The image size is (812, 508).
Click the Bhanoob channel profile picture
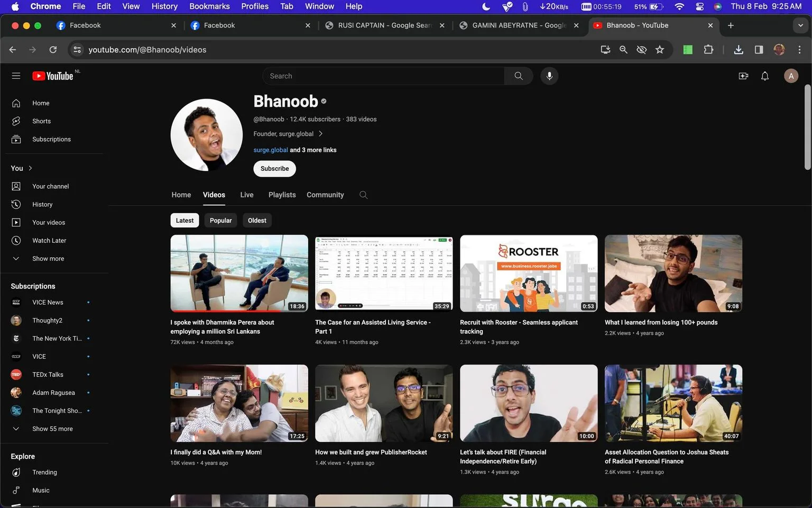(x=207, y=135)
